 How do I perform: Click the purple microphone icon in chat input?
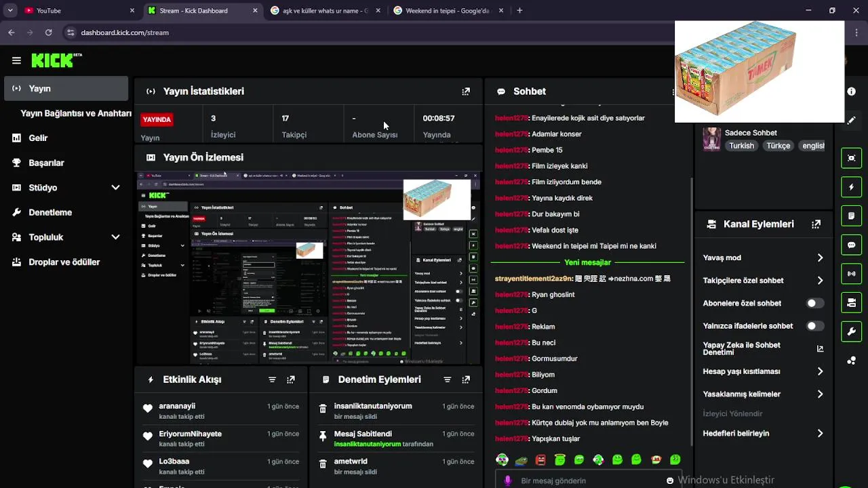(x=508, y=481)
